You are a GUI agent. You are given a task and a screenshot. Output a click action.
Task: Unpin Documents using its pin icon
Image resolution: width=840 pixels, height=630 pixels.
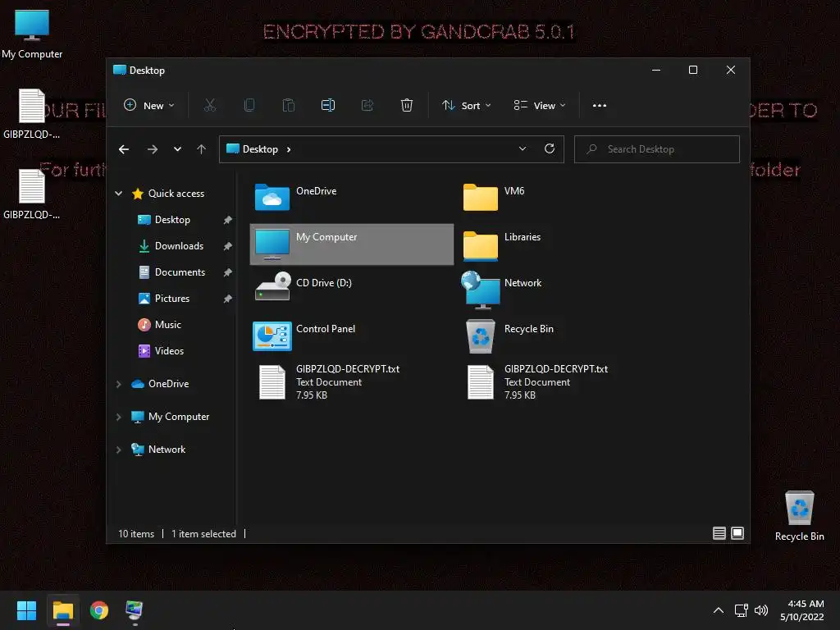click(228, 272)
